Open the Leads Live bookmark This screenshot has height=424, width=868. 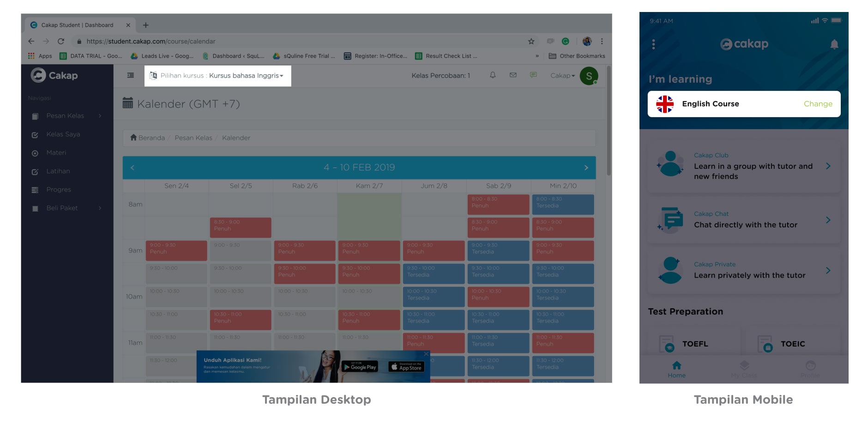click(x=162, y=56)
